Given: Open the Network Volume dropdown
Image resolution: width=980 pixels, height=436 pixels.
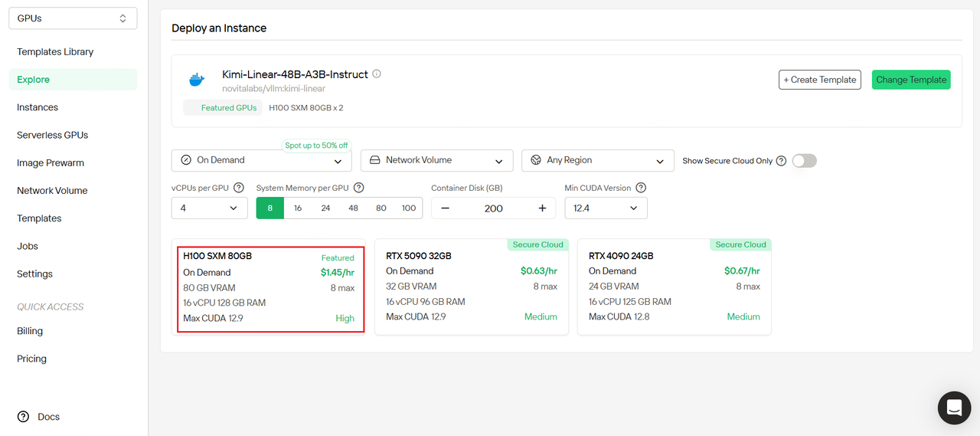Looking at the screenshot, I should click(x=436, y=161).
